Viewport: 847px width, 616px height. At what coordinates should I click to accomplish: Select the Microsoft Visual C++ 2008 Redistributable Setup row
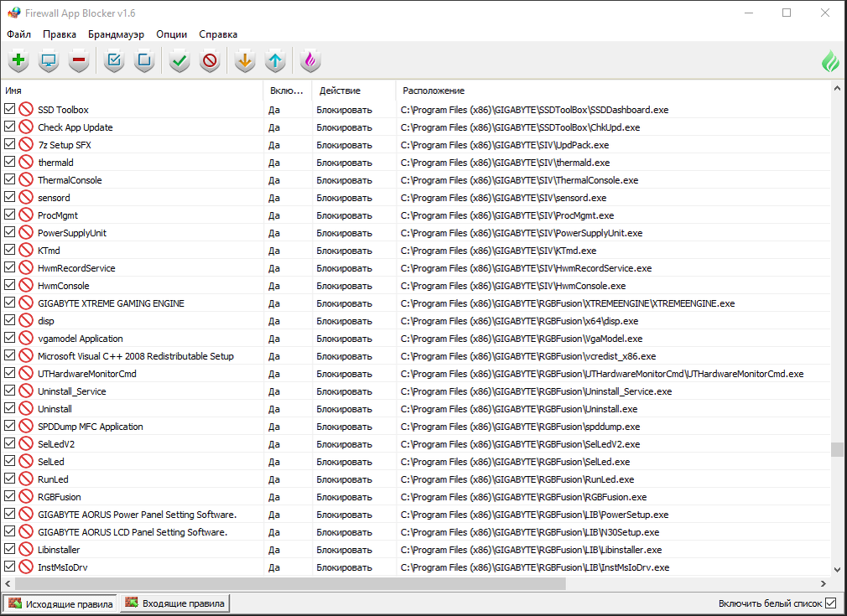tap(136, 356)
